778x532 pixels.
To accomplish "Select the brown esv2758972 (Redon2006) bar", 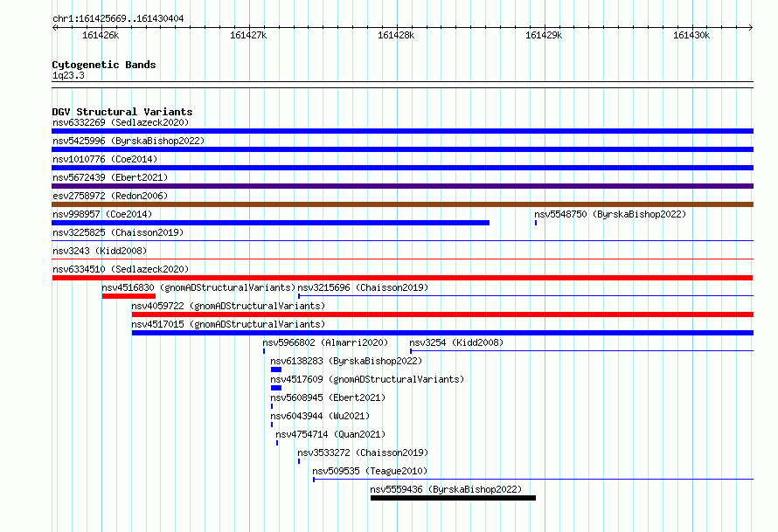I will pyautogui.click(x=402, y=204).
